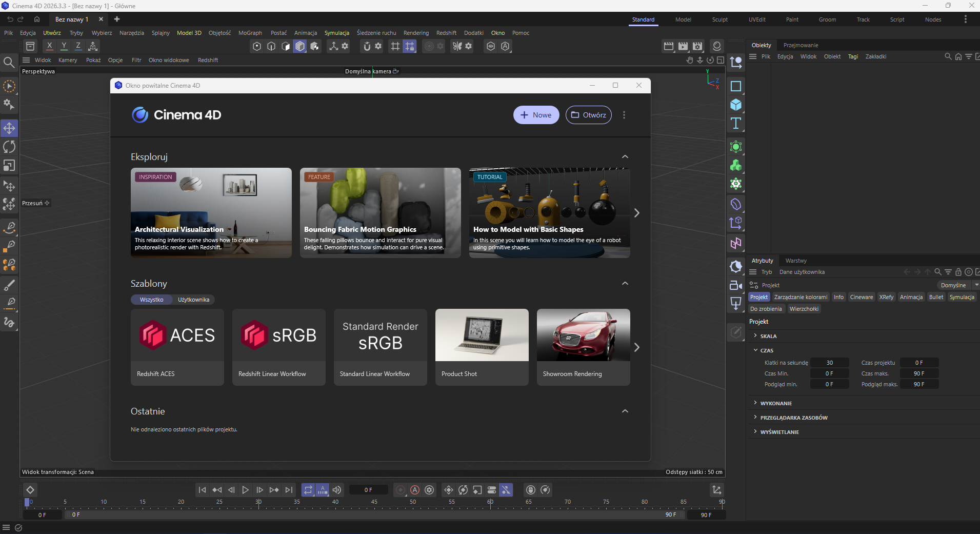Open the Domyślne preset dropdown

[x=958, y=285]
